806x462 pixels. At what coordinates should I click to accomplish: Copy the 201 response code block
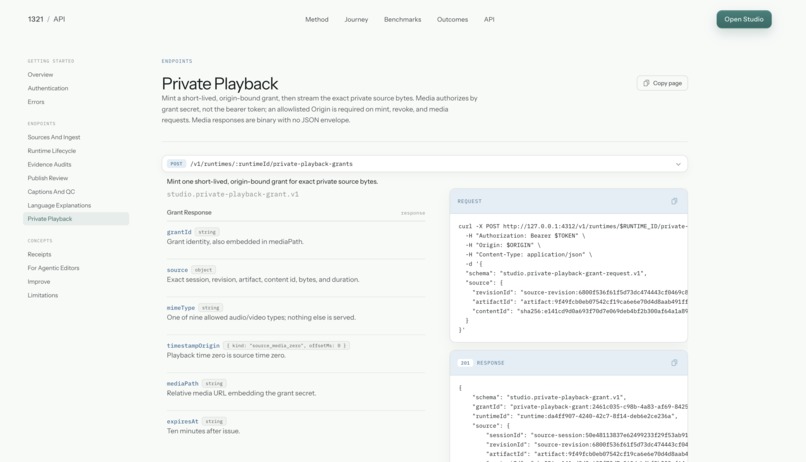click(674, 363)
